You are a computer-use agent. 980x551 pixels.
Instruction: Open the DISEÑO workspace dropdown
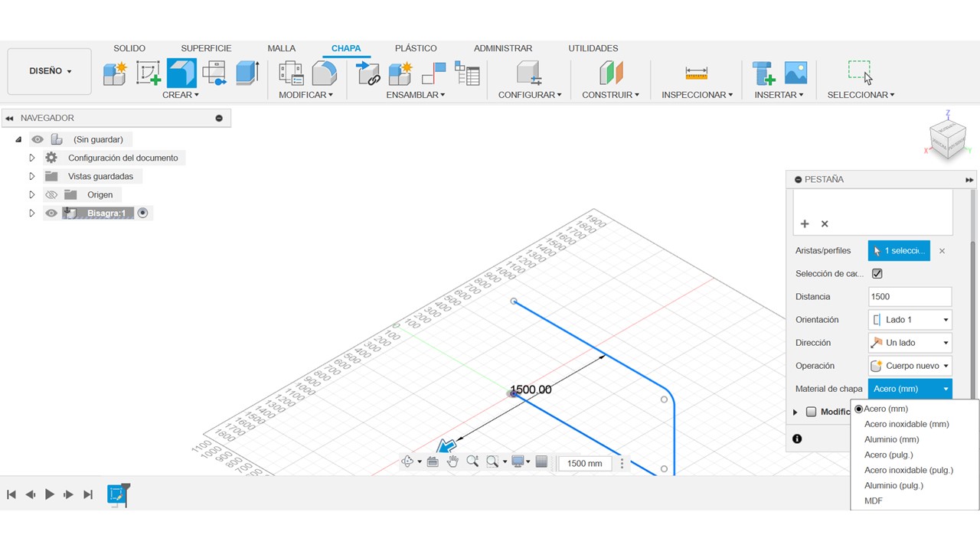point(50,71)
